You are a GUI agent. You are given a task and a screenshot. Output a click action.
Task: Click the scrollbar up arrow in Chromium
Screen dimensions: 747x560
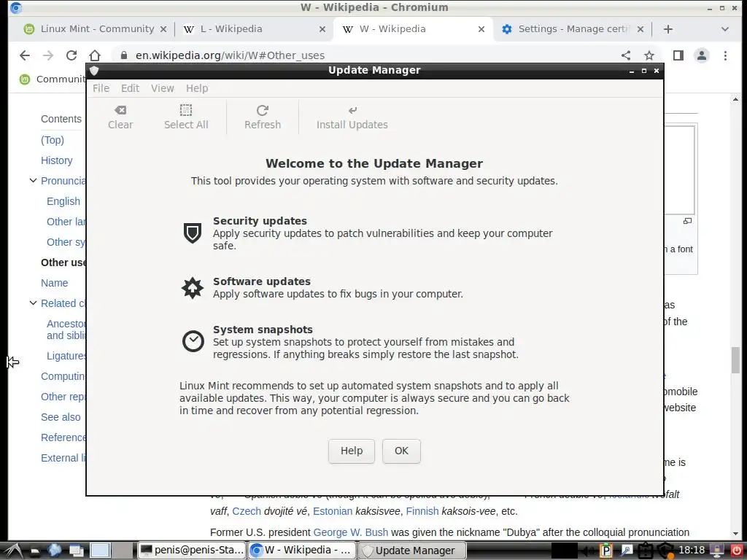coord(735,99)
